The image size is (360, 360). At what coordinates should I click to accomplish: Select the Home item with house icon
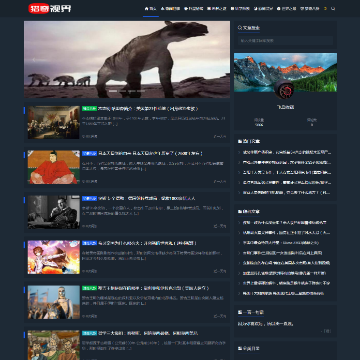pos(151,9)
